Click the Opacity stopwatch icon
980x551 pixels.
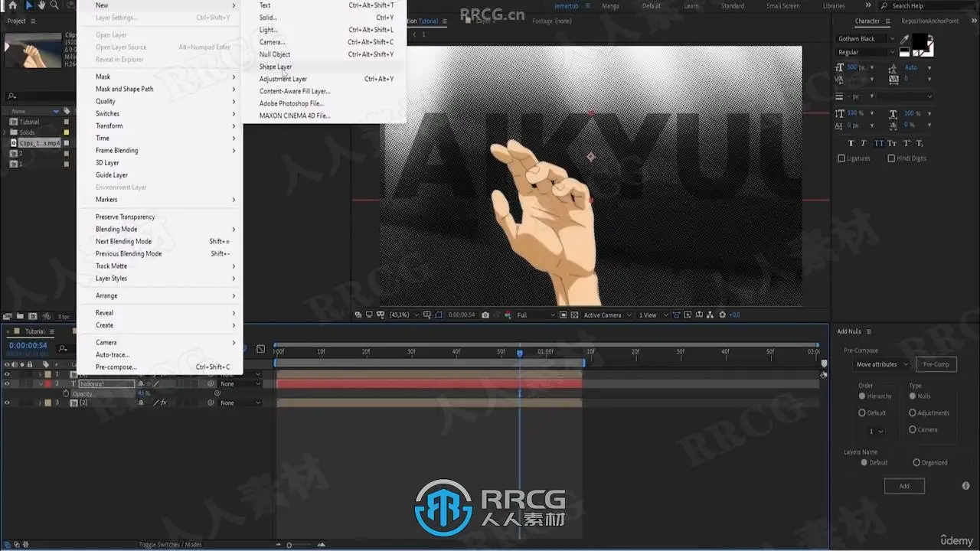(x=66, y=393)
